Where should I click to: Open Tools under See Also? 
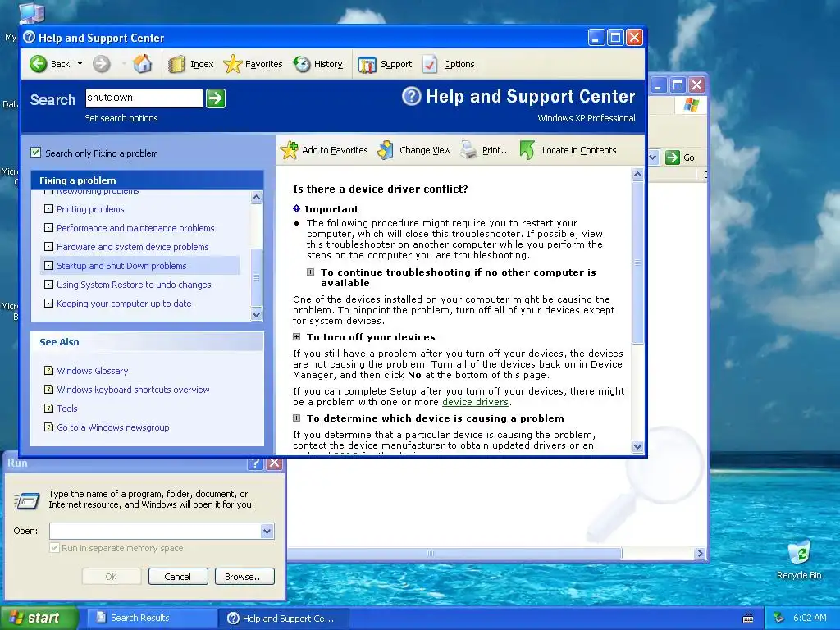click(x=67, y=409)
